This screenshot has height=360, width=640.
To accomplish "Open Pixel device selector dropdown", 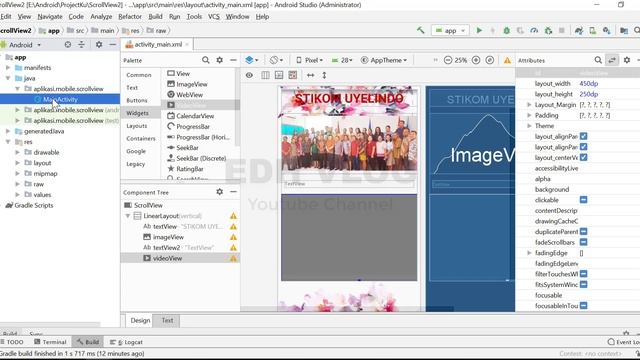I will pos(310,60).
